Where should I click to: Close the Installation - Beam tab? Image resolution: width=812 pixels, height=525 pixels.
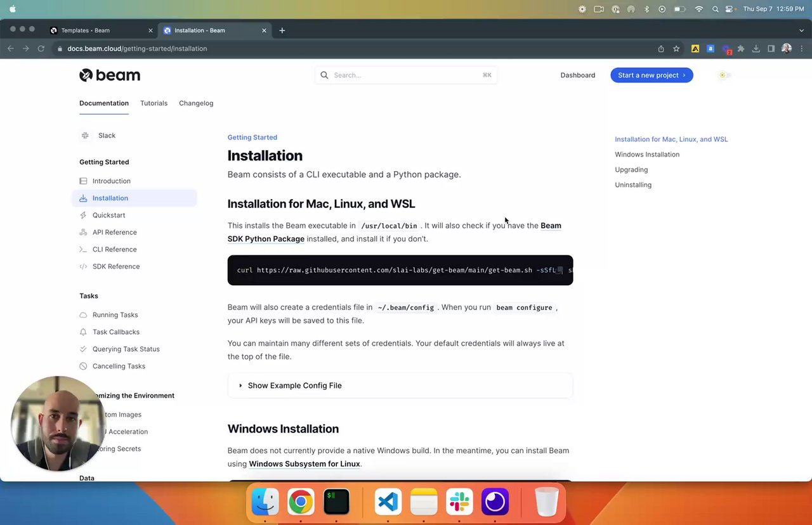(x=264, y=30)
